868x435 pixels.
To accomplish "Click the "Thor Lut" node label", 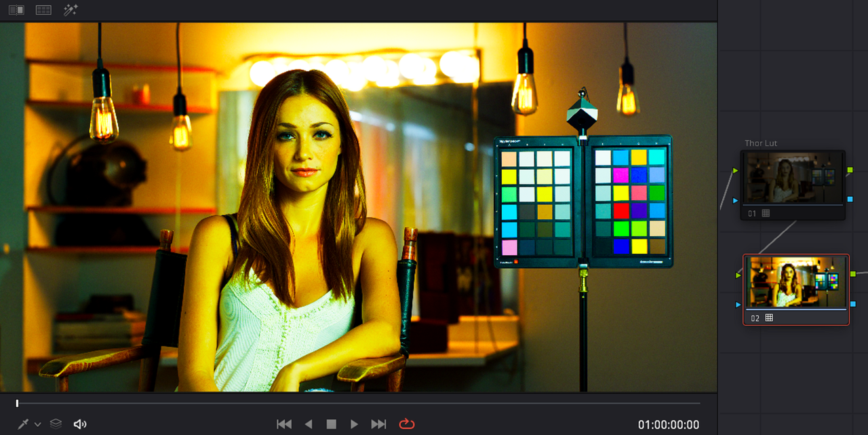I will coord(761,143).
